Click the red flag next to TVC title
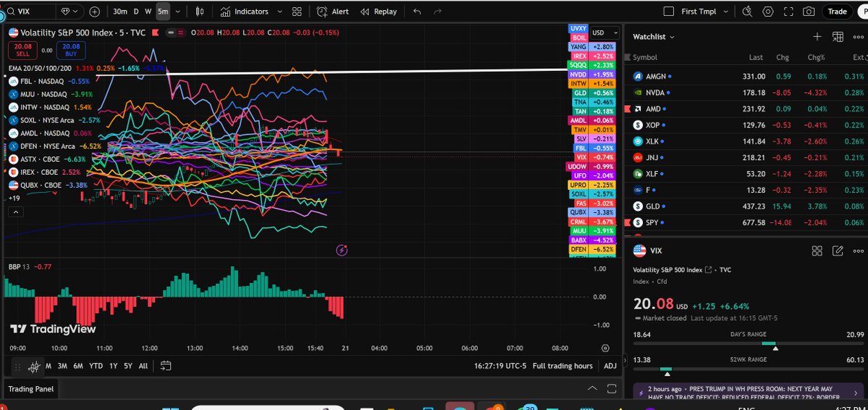 point(156,33)
